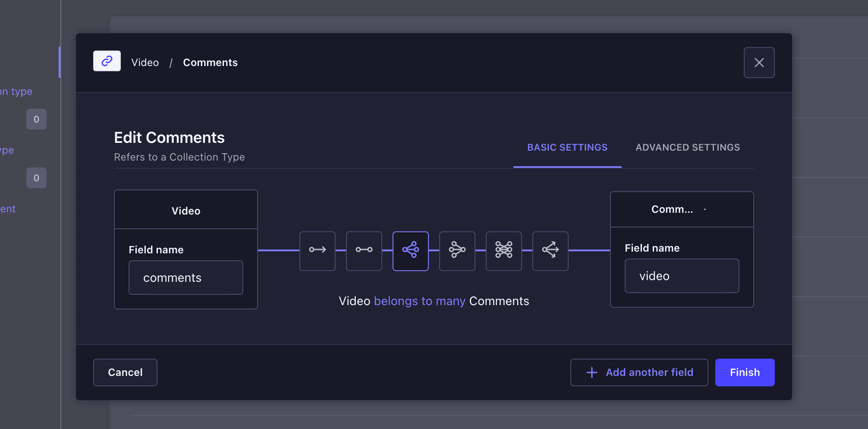Click the Video breadcrumb in header
This screenshot has width=868, height=429.
tap(145, 63)
